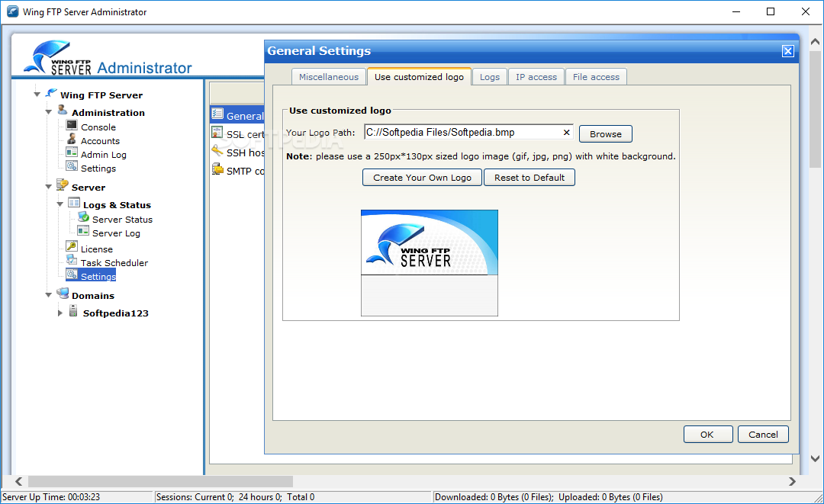This screenshot has width=824, height=504.
Task: Switch to the File access tab
Action: click(x=596, y=77)
